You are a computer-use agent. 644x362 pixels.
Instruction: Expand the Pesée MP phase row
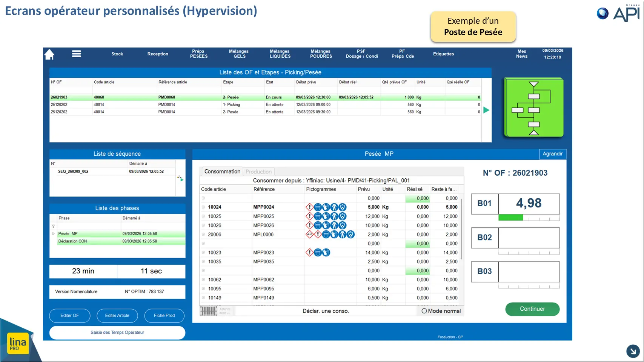pos(54,234)
